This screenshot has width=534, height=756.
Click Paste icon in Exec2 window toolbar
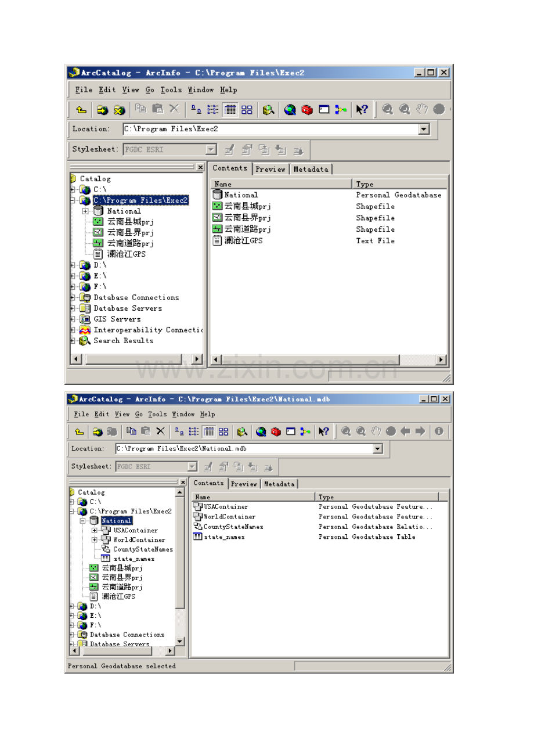pyautogui.click(x=157, y=109)
